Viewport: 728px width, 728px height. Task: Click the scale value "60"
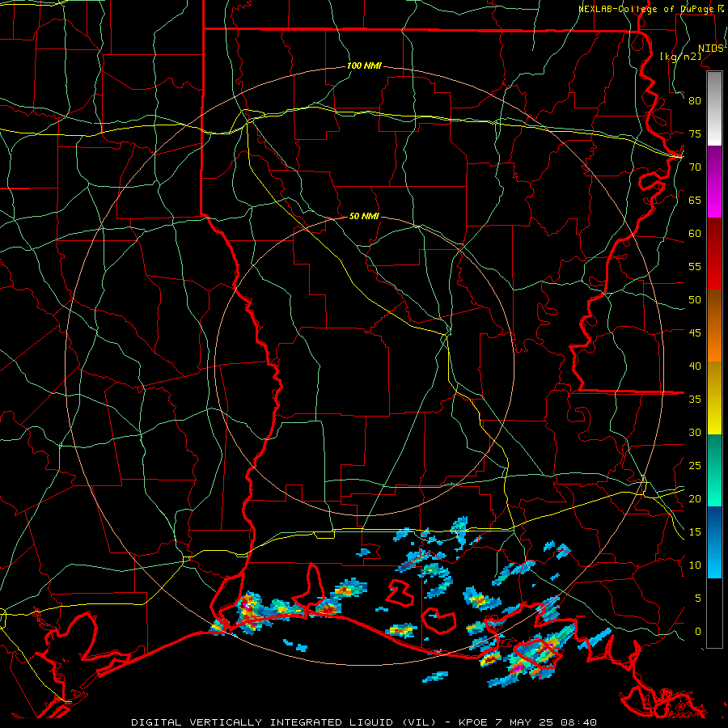(695, 234)
